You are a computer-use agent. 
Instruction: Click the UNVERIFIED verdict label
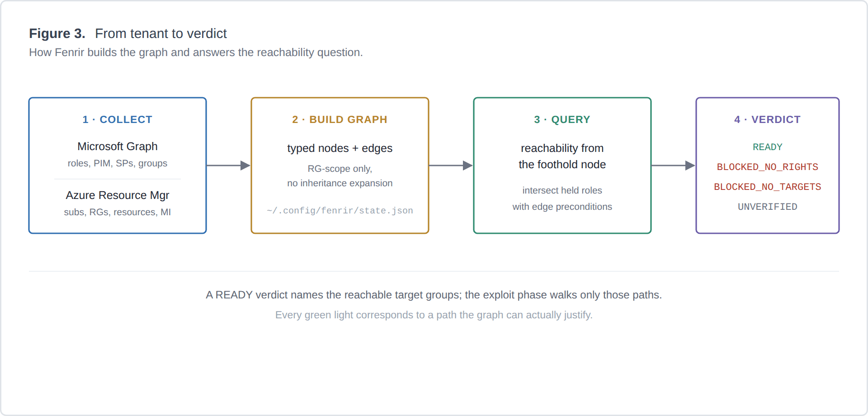click(x=768, y=207)
